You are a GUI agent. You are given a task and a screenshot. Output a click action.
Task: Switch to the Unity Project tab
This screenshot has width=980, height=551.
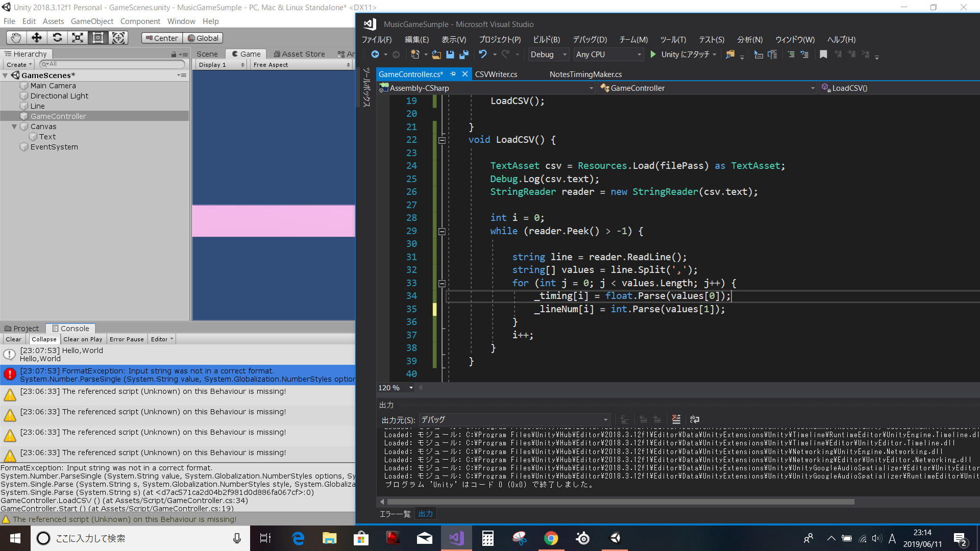click(22, 329)
